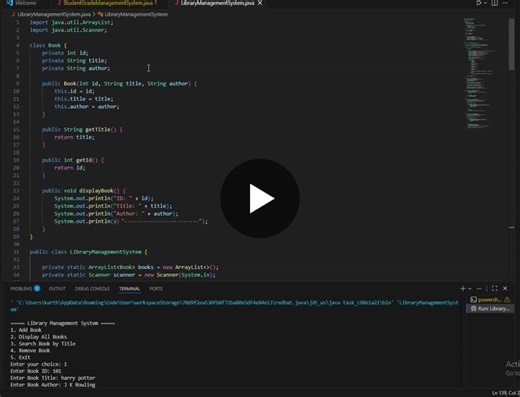This screenshot has height=397, width=520.
Task: Click the Run Java icon in editor title
Action: [479, 3]
